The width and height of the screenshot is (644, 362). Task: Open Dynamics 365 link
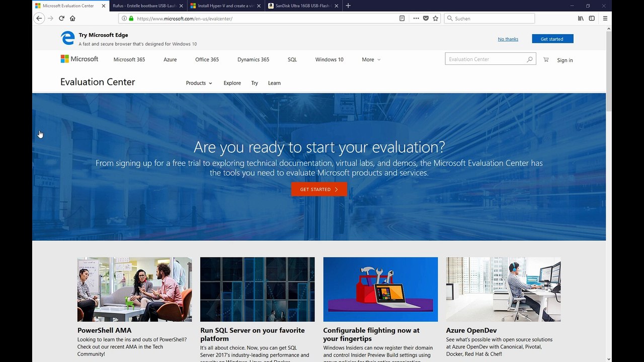pyautogui.click(x=253, y=59)
